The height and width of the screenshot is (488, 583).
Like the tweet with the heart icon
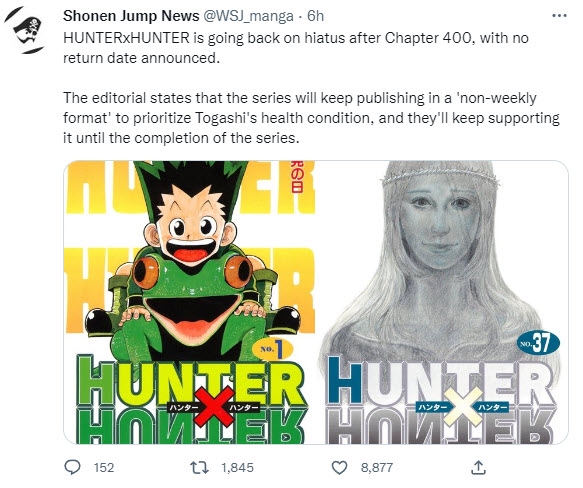[339, 468]
